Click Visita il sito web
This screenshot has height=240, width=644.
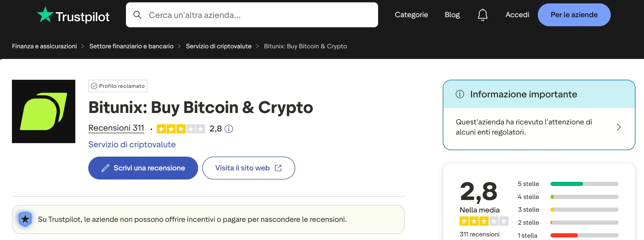[242, 168]
